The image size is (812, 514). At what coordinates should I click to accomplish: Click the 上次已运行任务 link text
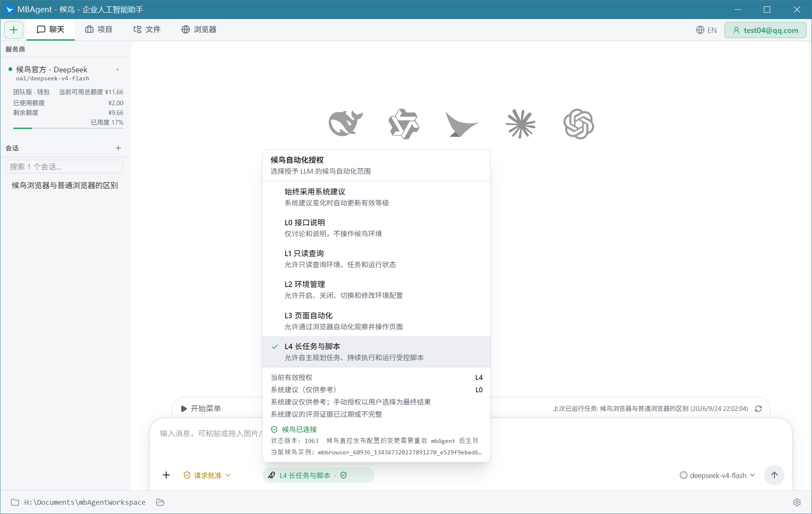tap(650, 409)
